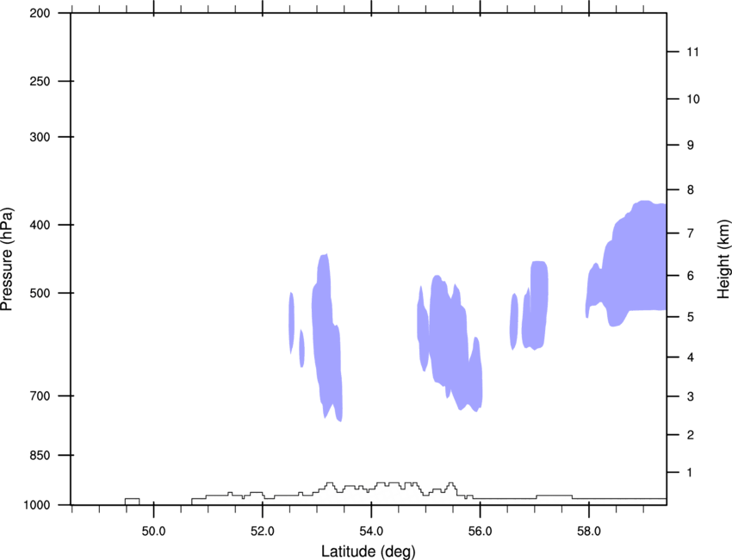This screenshot has width=732, height=560.
Task: Click the 54.0 latitude label
Action: click(x=371, y=532)
